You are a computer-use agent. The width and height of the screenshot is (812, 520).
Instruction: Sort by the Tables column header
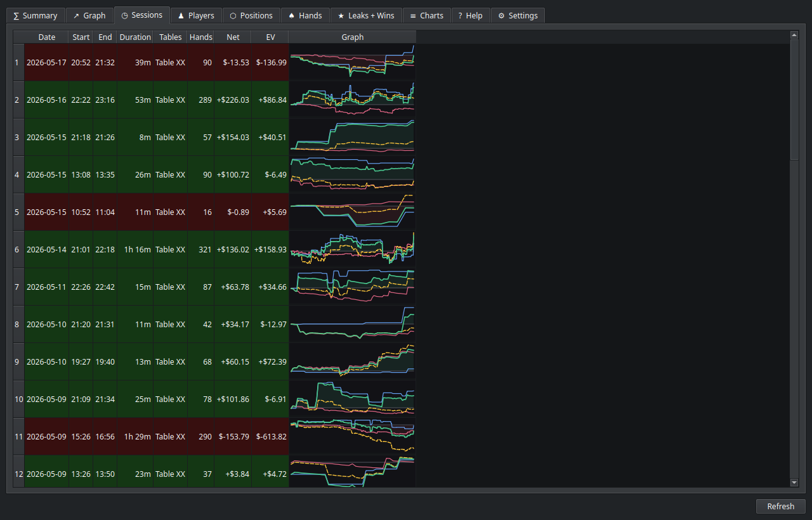point(171,37)
